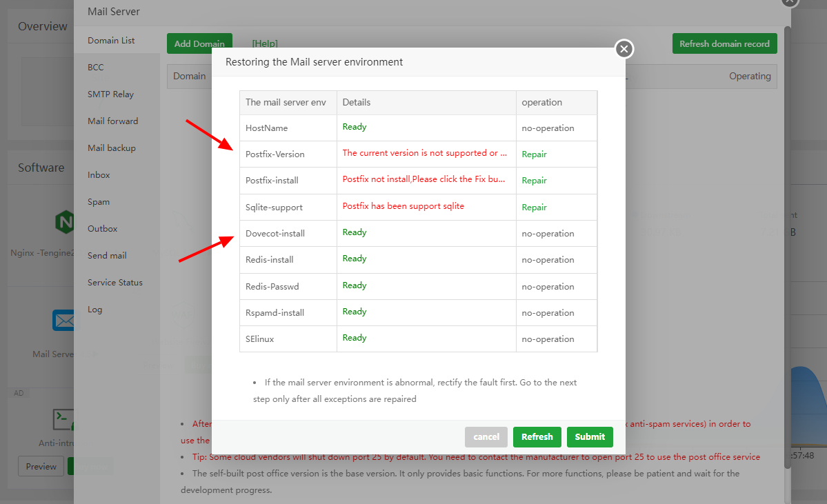Refresh the mail environment check
This screenshot has width=827, height=504.
pos(537,436)
